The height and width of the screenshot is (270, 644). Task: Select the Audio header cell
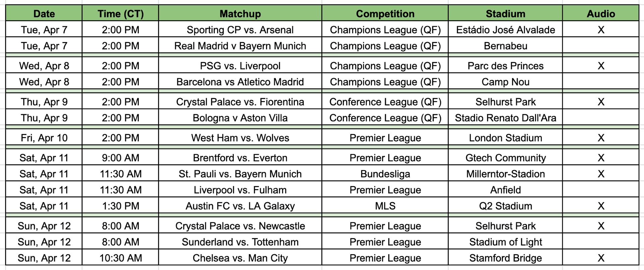tap(601, 14)
